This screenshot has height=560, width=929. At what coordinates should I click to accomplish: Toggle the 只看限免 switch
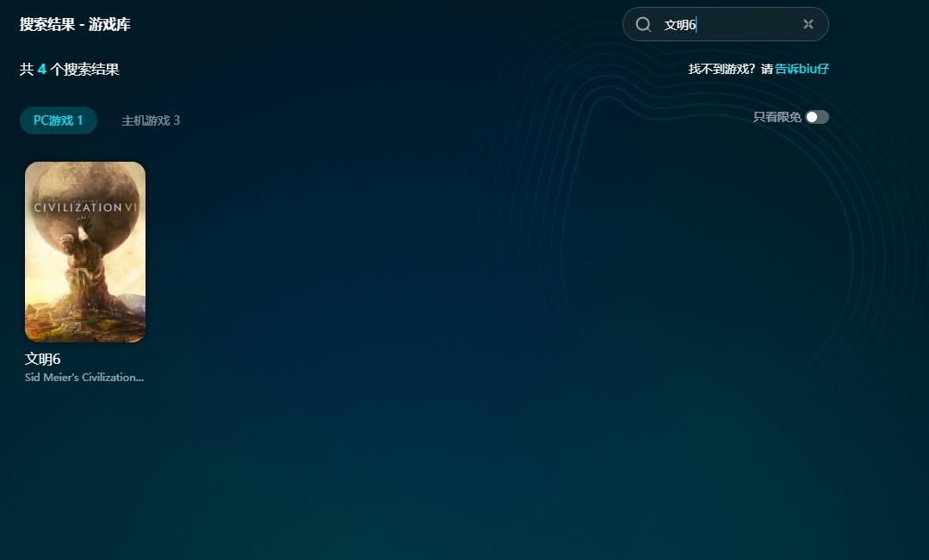[816, 117]
